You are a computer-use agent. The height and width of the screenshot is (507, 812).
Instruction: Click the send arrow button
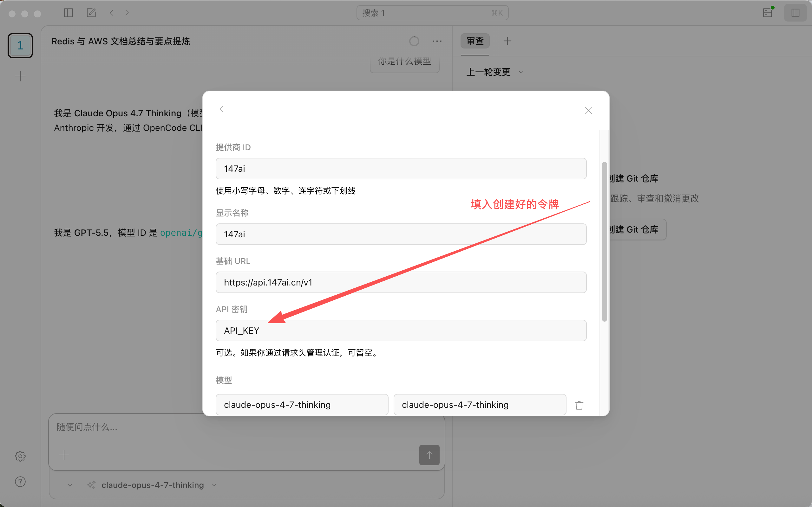pyautogui.click(x=429, y=455)
